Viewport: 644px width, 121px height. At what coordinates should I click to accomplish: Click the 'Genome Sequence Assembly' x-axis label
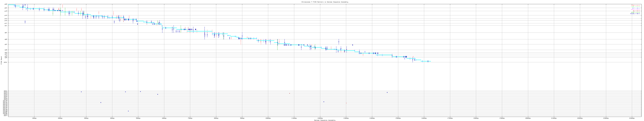pos(325,120)
